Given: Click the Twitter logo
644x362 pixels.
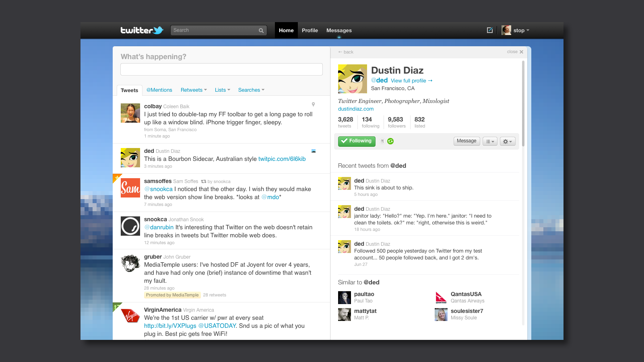Looking at the screenshot, I should (x=142, y=30).
